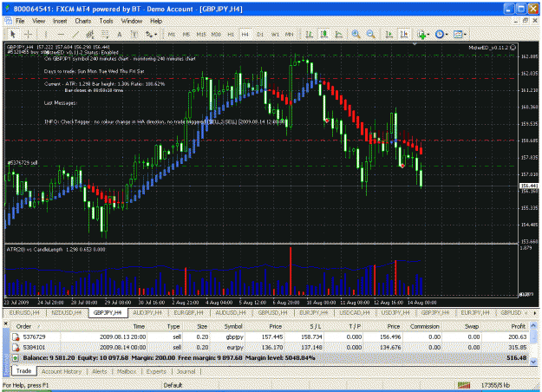Open the Insert menu
The width and height of the screenshot is (542, 392).
pos(60,21)
